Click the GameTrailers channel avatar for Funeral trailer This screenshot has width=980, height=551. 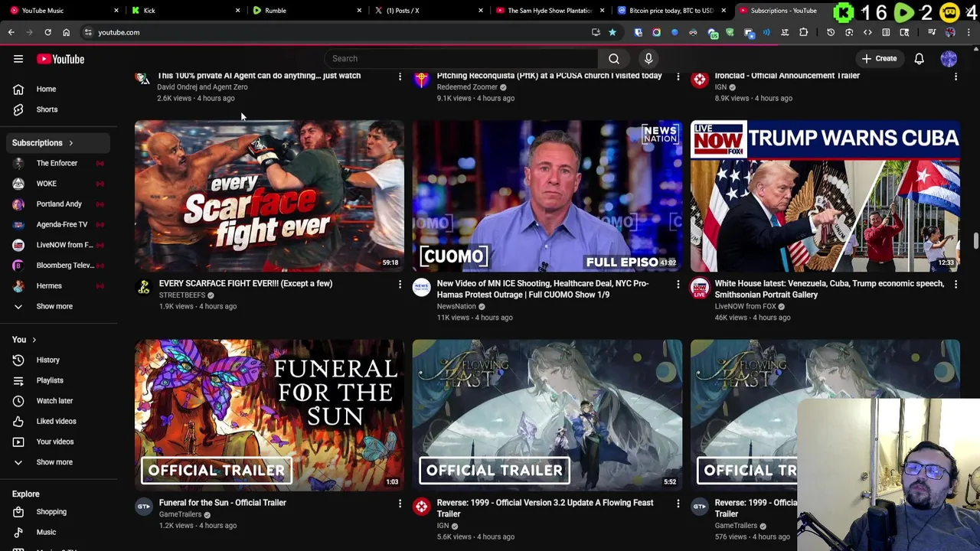144,507
